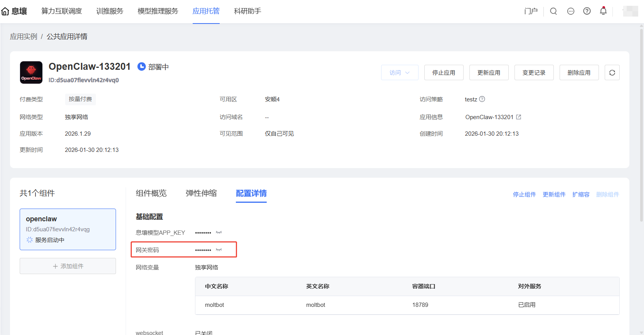Show the 网关密码 hidden password
Image resolution: width=644 pixels, height=335 pixels.
(x=219, y=250)
